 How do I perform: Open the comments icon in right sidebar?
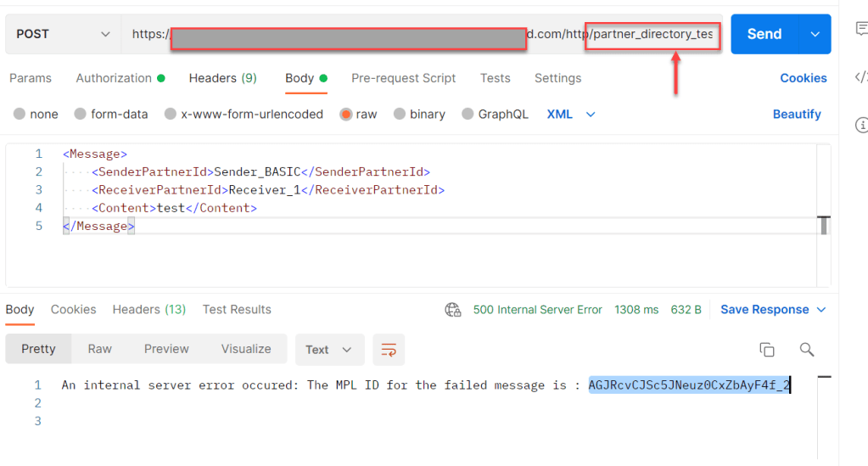(861, 29)
